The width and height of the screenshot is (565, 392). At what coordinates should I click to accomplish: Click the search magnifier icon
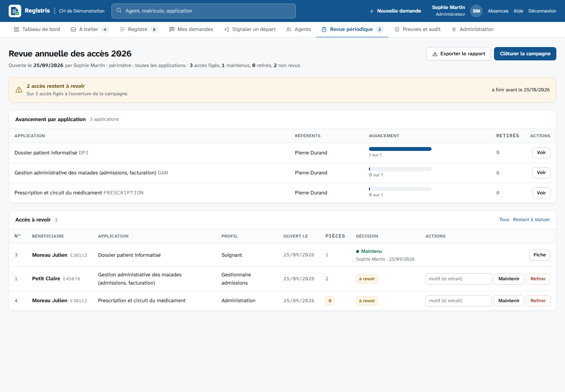[119, 11]
